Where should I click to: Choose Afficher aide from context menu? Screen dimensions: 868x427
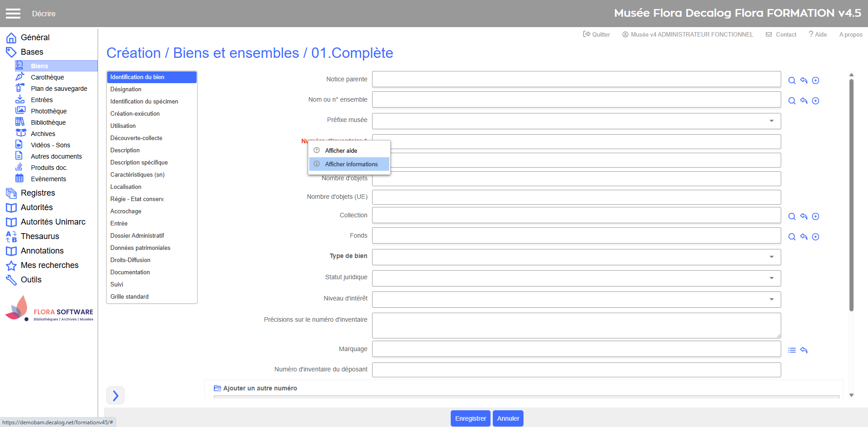(341, 150)
